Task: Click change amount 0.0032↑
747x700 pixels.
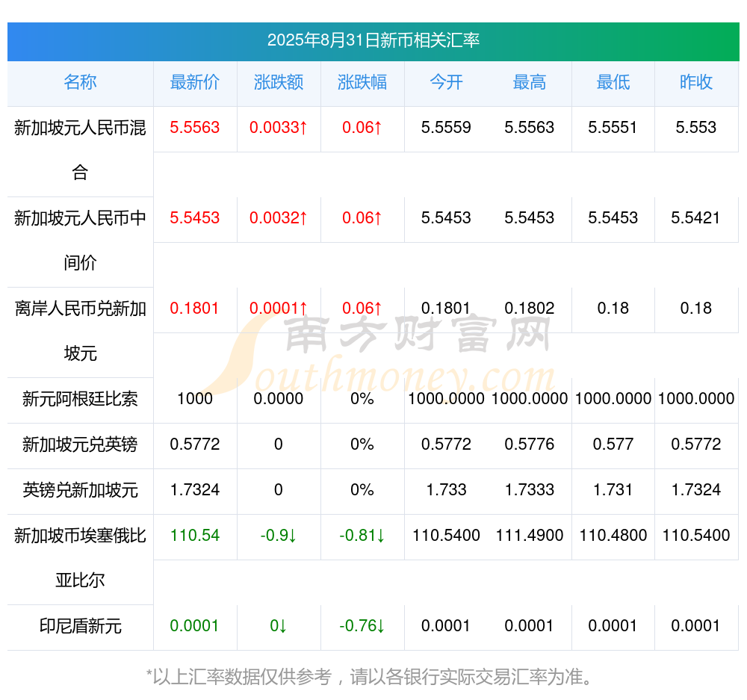Action: 279,218
